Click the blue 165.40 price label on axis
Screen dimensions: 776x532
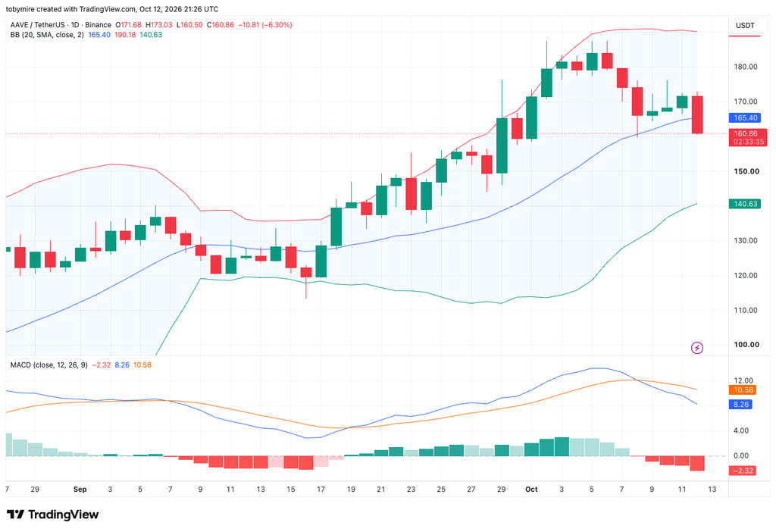[x=745, y=117]
